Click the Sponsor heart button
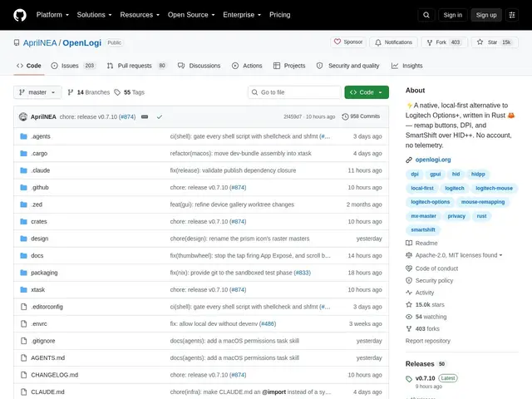The width and height of the screenshot is (532, 399). [x=348, y=42]
